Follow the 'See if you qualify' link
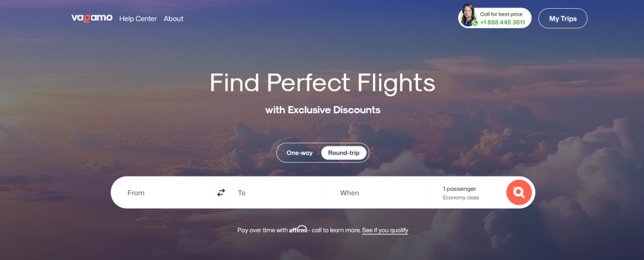The width and height of the screenshot is (644, 260). (x=386, y=230)
